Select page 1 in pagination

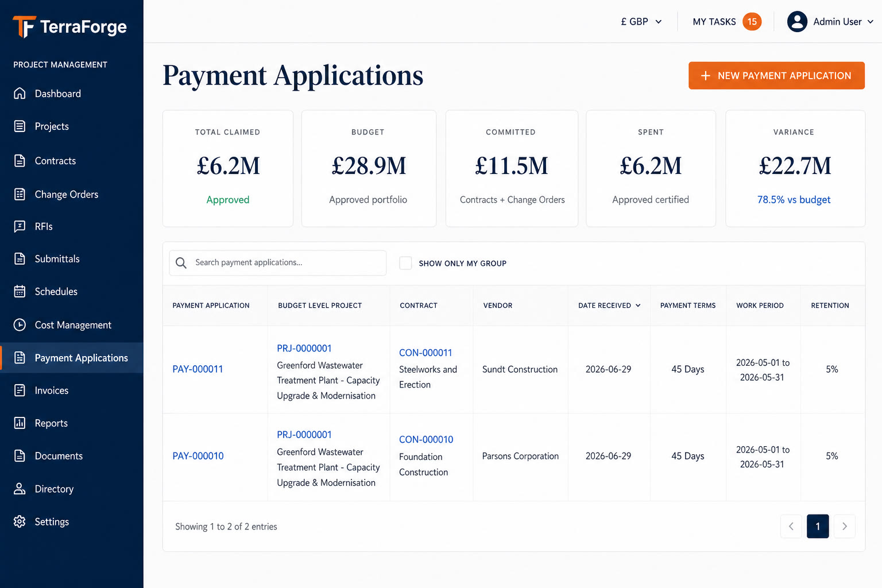818,526
